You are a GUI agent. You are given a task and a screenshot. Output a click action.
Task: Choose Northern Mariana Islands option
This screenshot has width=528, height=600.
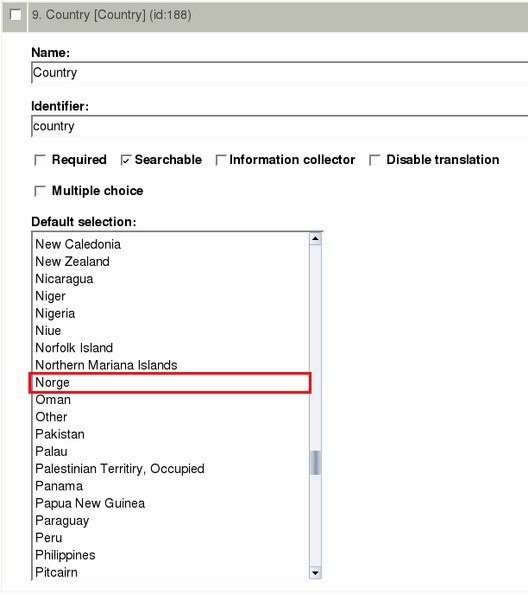click(171, 365)
